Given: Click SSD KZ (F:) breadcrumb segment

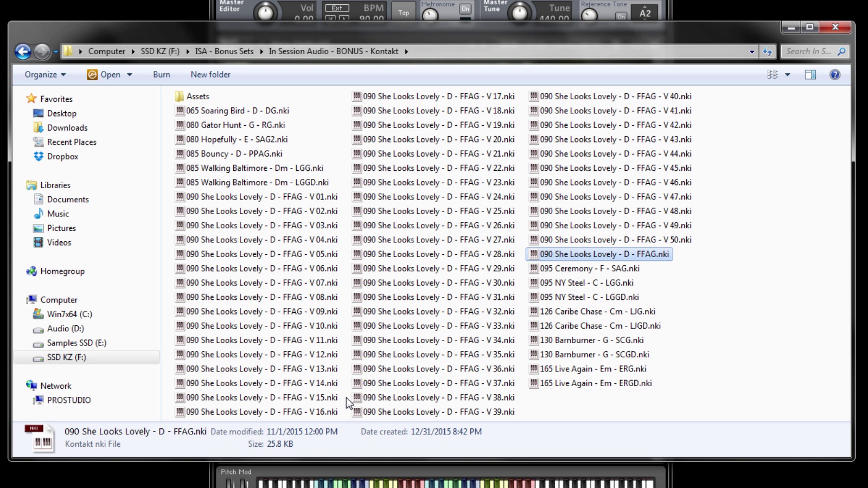Looking at the screenshot, I should coord(160,52).
